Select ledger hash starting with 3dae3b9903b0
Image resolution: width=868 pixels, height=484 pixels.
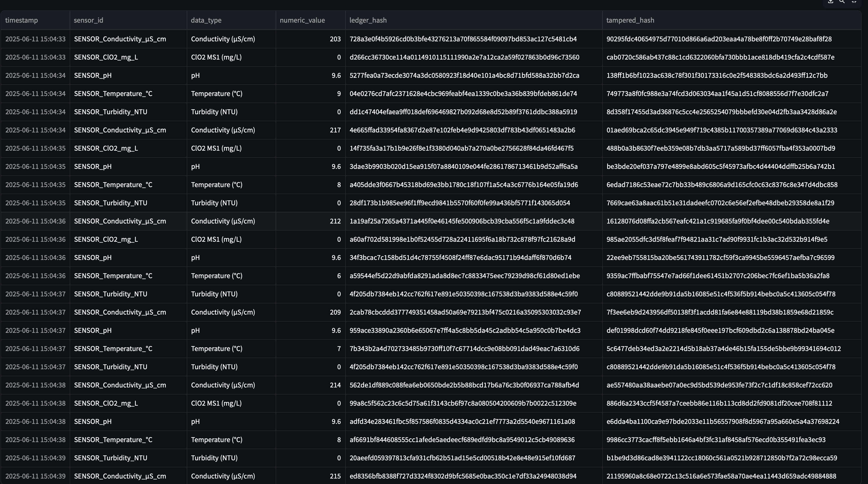pyautogui.click(x=474, y=166)
